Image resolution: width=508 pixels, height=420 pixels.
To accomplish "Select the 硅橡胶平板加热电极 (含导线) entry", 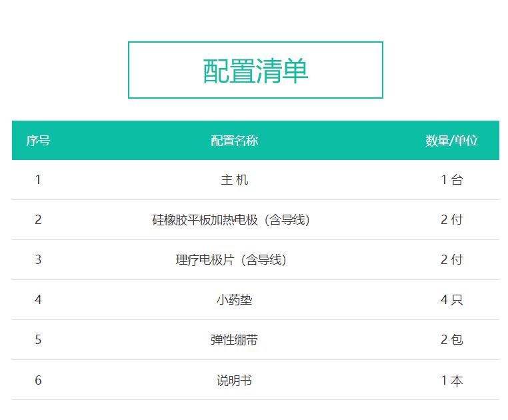I will 231,220.
